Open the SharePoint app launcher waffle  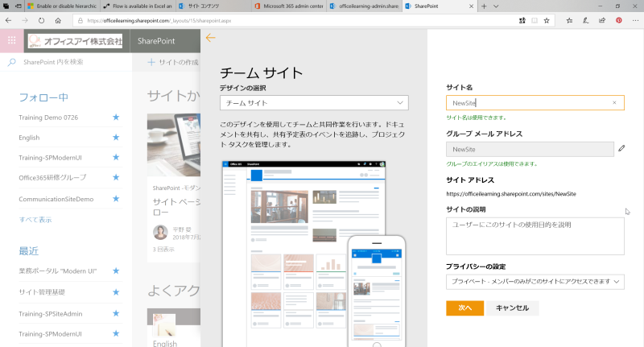[12, 40]
